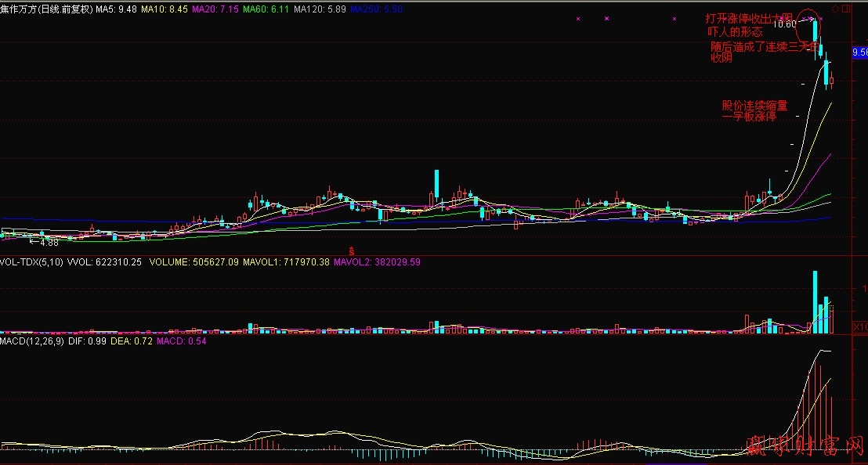Click the red S marker below the chart
Viewport: 868px width, 465px height.
coord(352,250)
